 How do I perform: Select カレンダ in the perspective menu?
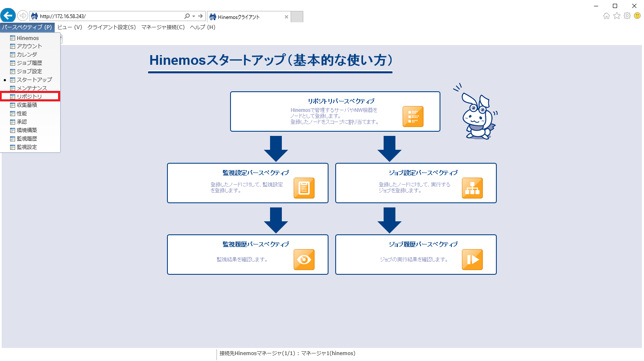30,55
